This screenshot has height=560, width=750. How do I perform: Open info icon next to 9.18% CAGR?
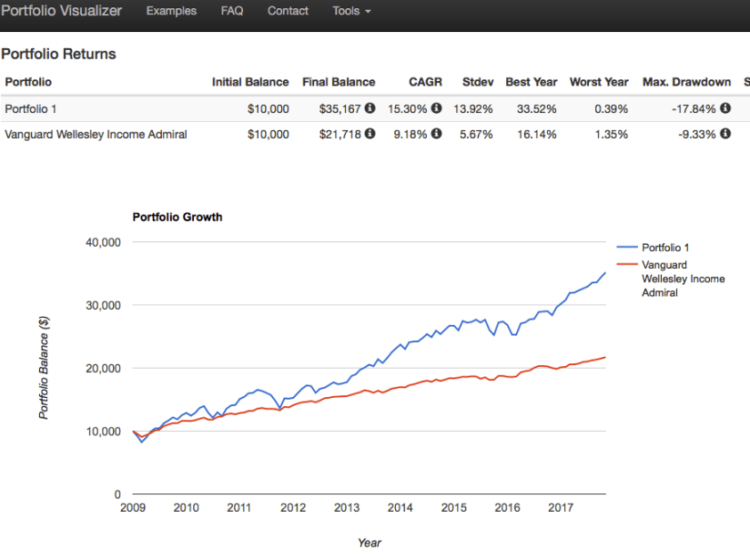[436, 134]
